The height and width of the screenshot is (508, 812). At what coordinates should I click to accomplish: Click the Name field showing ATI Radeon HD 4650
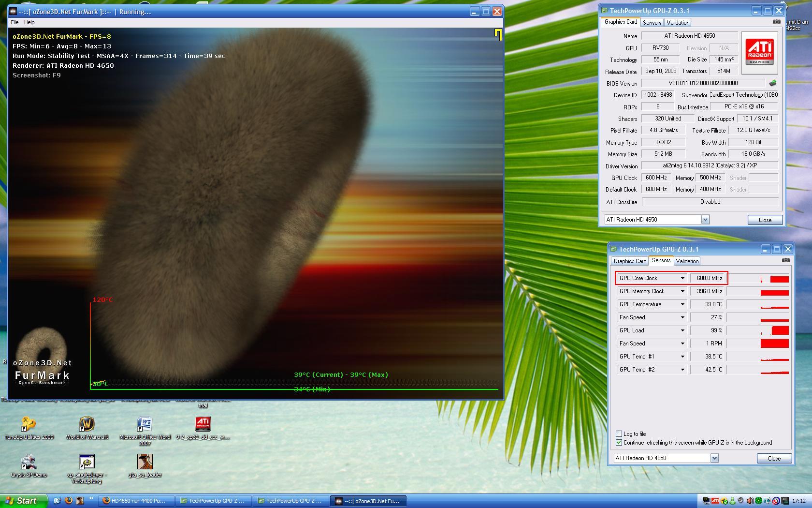[x=690, y=36]
